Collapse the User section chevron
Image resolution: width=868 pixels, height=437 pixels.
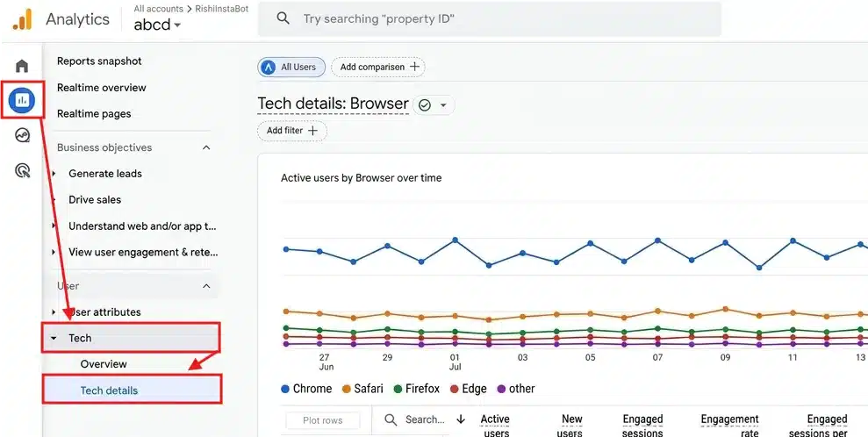(206, 286)
